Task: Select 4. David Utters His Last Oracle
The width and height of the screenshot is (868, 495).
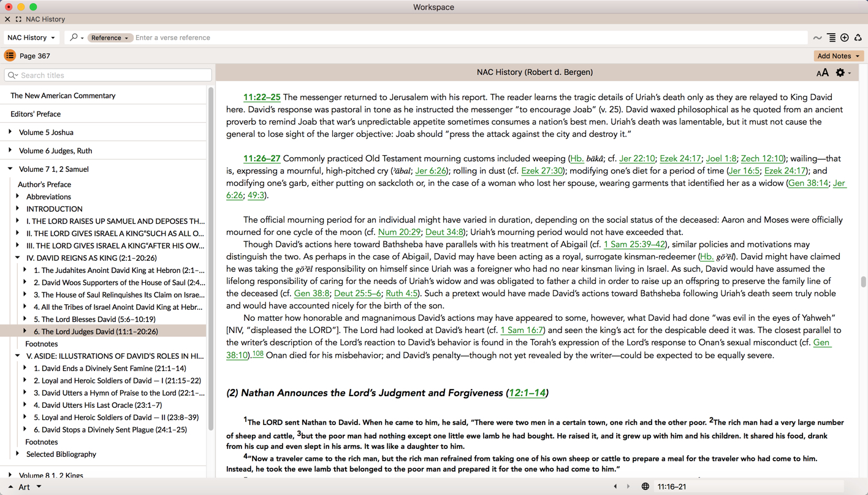Action: (98, 405)
